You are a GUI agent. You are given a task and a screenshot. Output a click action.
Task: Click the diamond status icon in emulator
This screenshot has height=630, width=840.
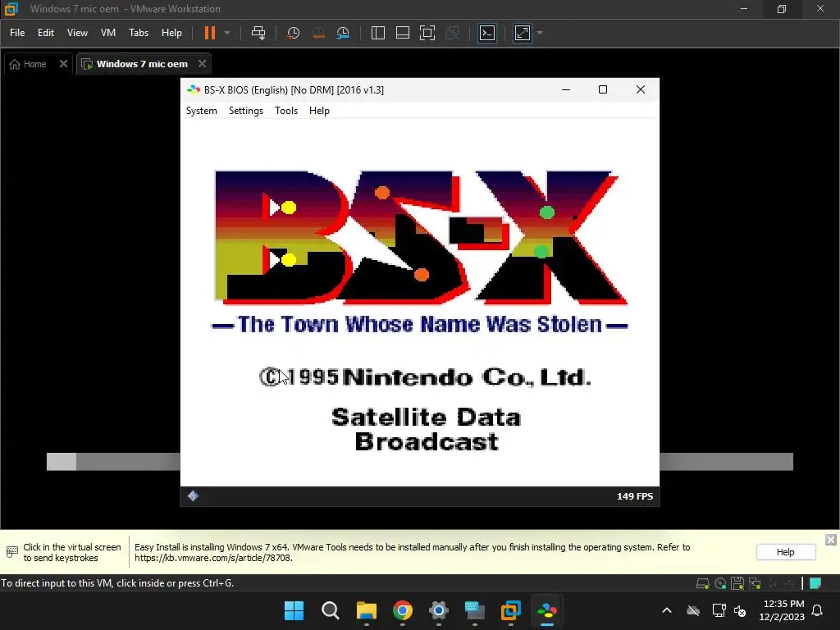coord(193,496)
